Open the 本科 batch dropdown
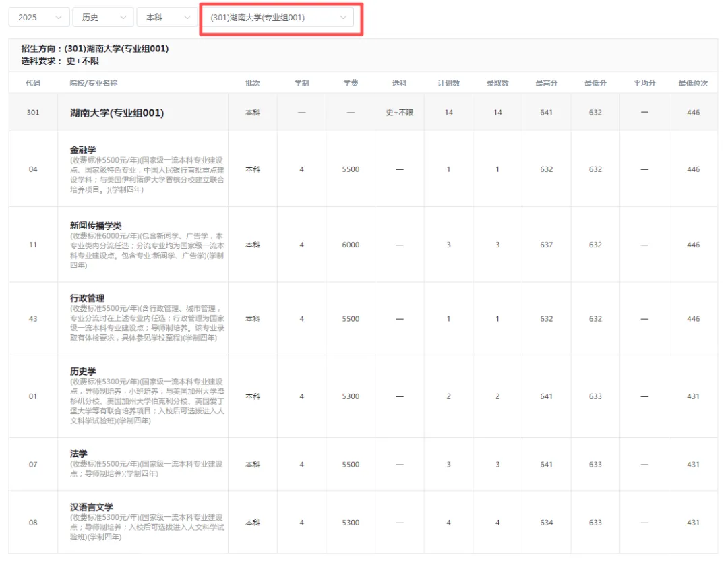The width and height of the screenshot is (728, 561). [x=167, y=17]
